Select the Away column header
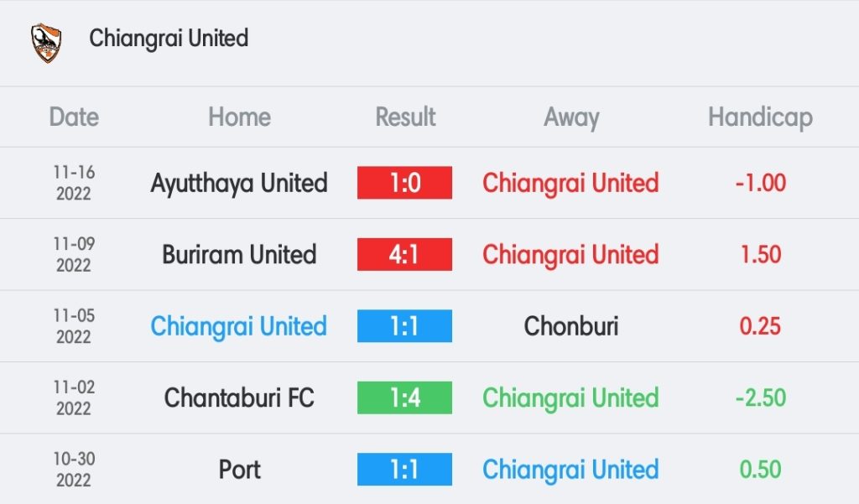The height and width of the screenshot is (504, 859). (571, 117)
